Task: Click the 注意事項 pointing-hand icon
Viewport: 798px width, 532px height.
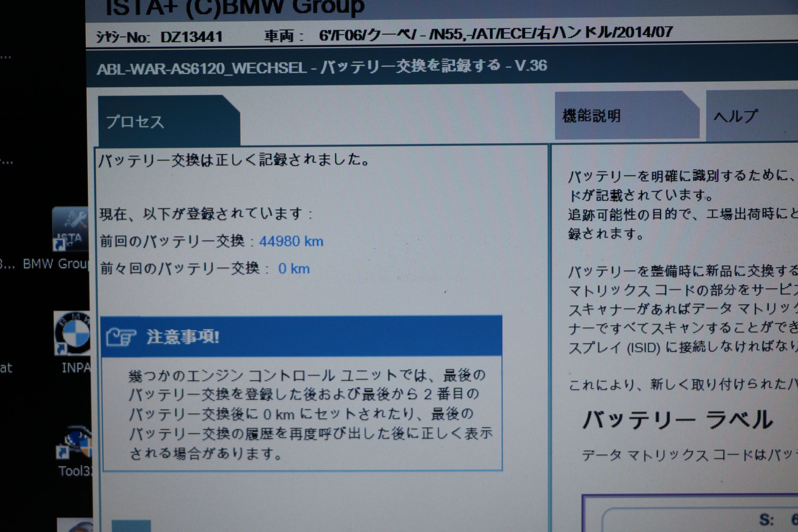Action: 121,337
